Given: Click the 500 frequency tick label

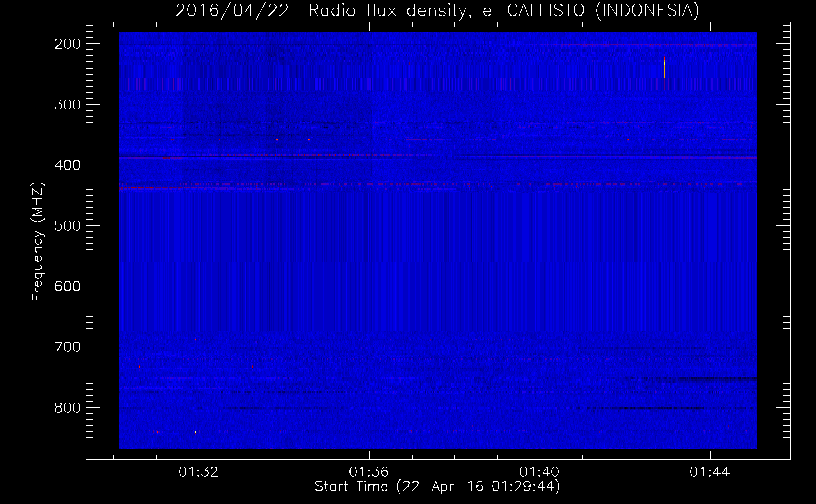Looking at the screenshot, I should [x=68, y=226].
